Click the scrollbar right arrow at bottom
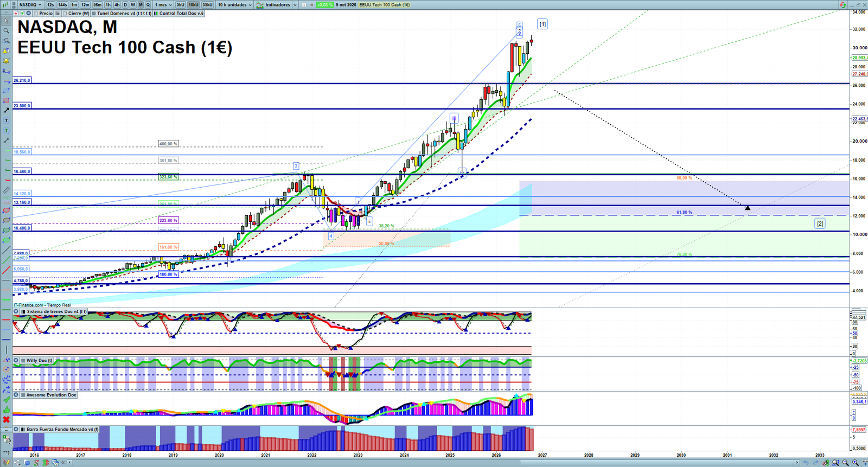This screenshot has width=868, height=467. point(797,463)
